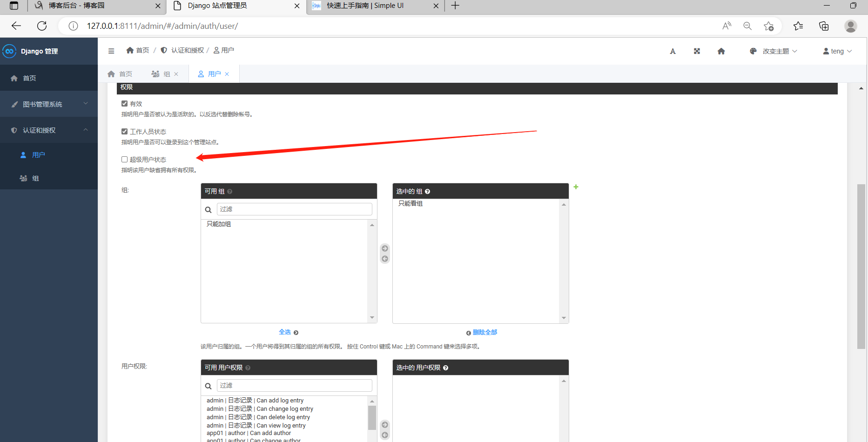This screenshot has height=442, width=868.
Task: Click the read aloud icon in address bar
Action: [x=727, y=26]
